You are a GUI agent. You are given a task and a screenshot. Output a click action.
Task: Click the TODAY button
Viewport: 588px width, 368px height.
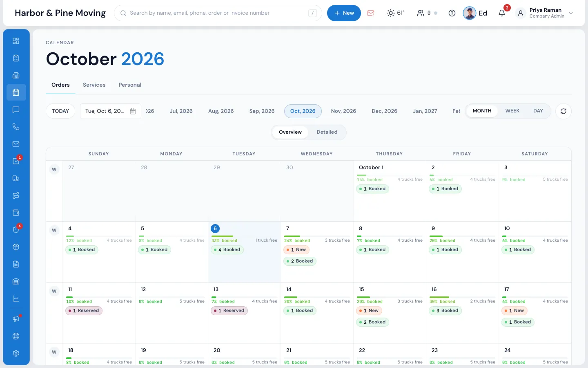click(x=60, y=111)
